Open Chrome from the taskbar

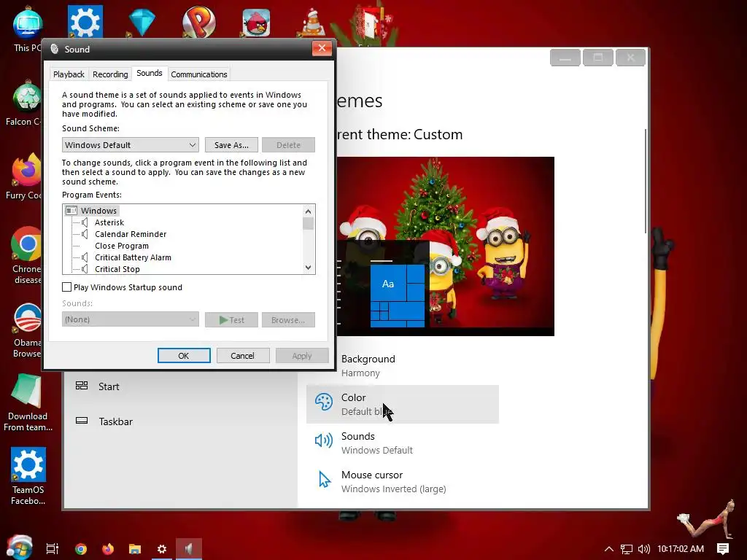(80, 548)
